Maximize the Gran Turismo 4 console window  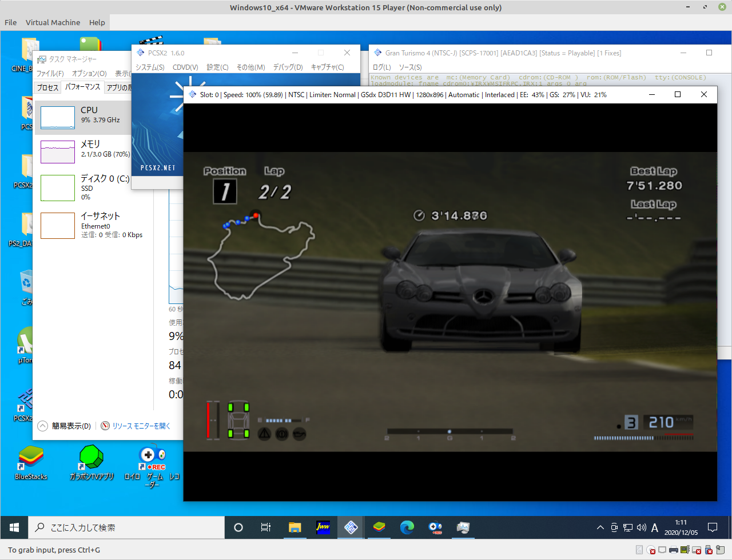click(709, 53)
